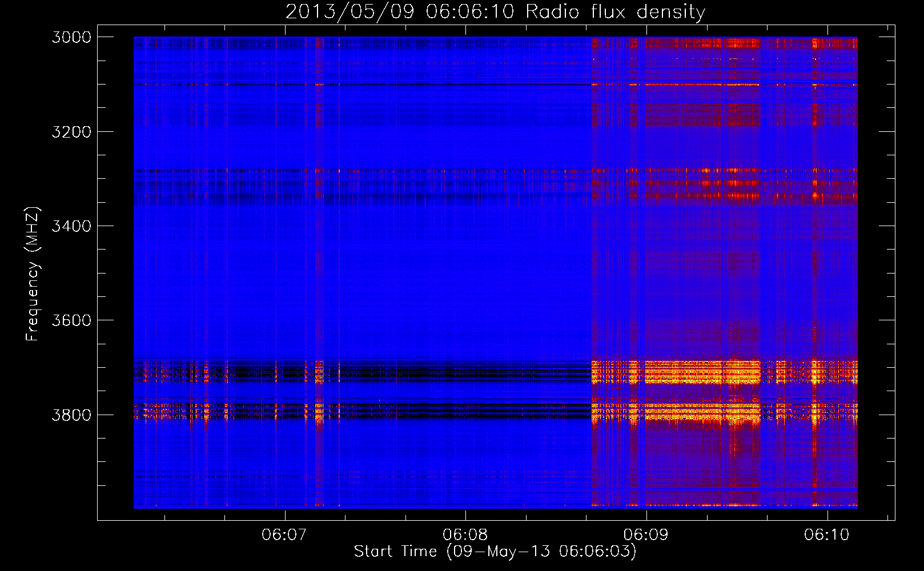Click the 06:07 time tick label
This screenshot has height=571, width=924.
pyautogui.click(x=284, y=534)
